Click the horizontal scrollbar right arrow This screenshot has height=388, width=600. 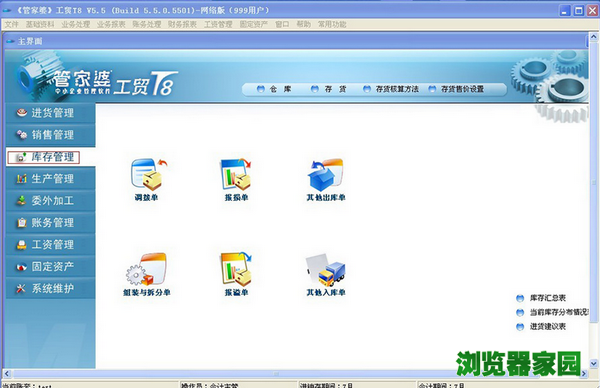[x=584, y=373]
